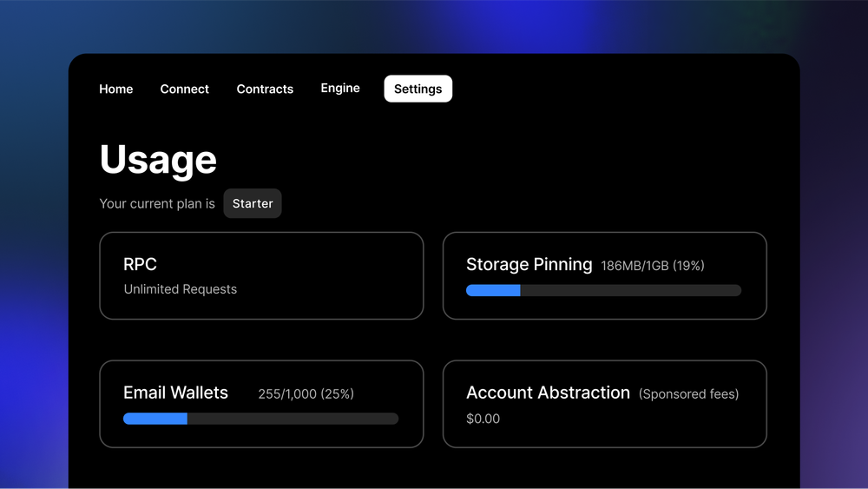The height and width of the screenshot is (489, 868).
Task: Go to the Contracts tab
Action: coord(265,89)
